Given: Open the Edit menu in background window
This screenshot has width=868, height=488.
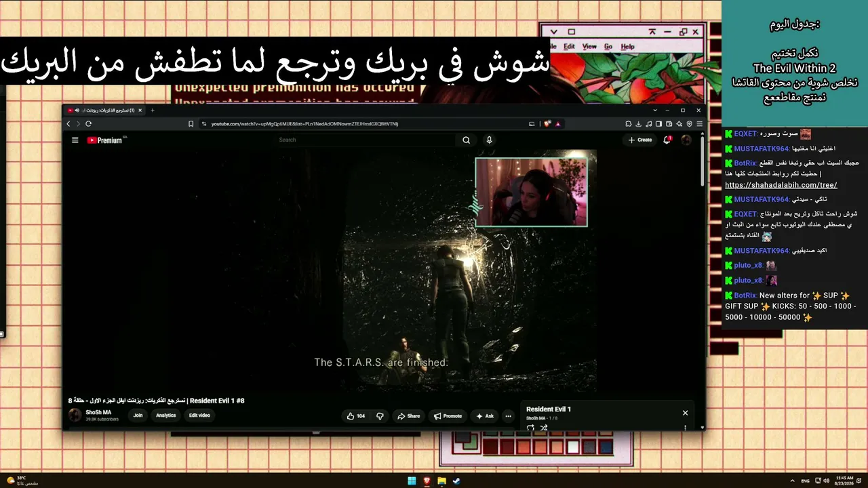Looking at the screenshot, I should (569, 47).
